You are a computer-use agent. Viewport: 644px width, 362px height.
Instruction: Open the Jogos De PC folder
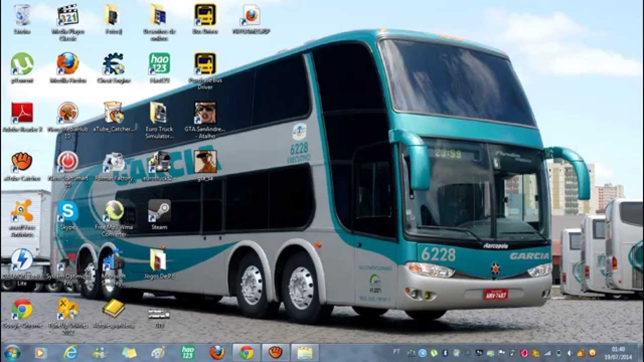click(x=159, y=264)
